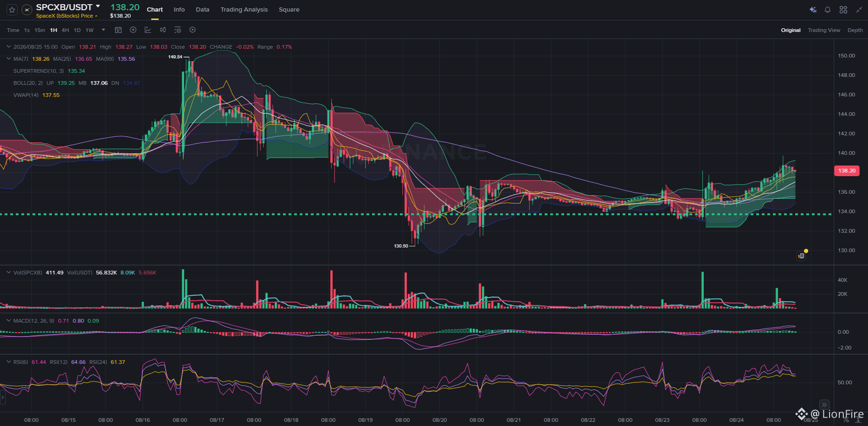Click the current price tag 138.20 on axis
Viewport: 868px width, 426px height.
coord(847,171)
